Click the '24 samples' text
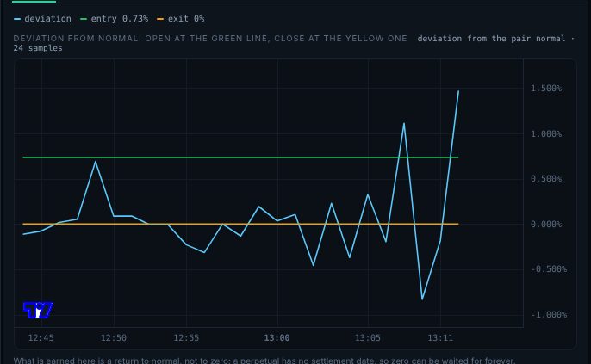The image size is (591, 364). (x=38, y=48)
